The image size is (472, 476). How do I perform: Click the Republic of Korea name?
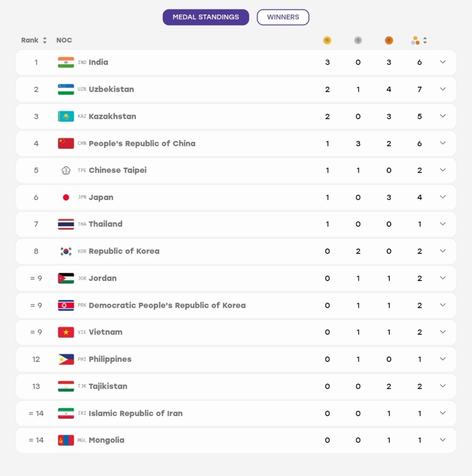[x=124, y=251]
